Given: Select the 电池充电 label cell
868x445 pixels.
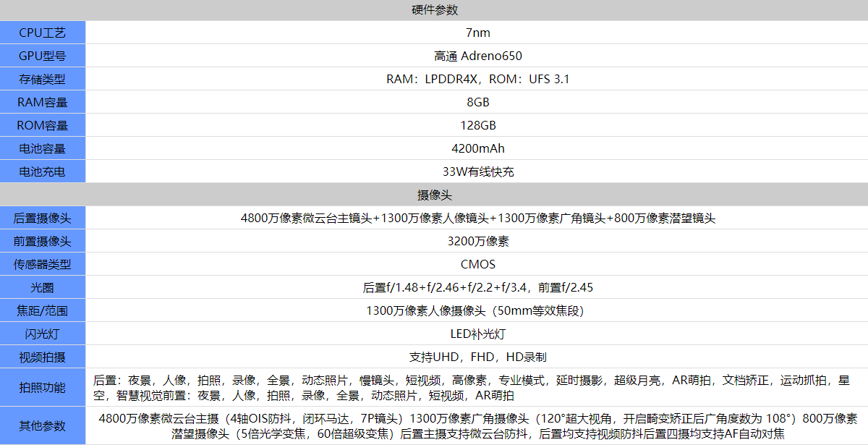Looking at the screenshot, I should coord(43,171).
